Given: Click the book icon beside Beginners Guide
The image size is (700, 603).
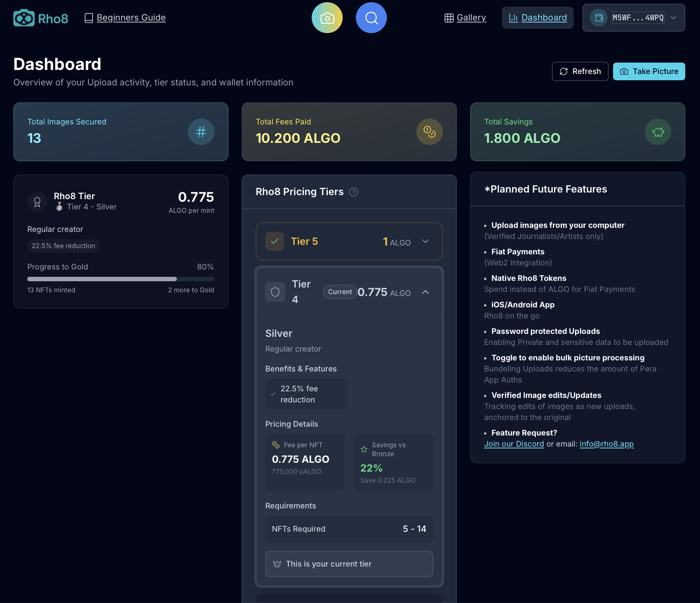Looking at the screenshot, I should (89, 18).
